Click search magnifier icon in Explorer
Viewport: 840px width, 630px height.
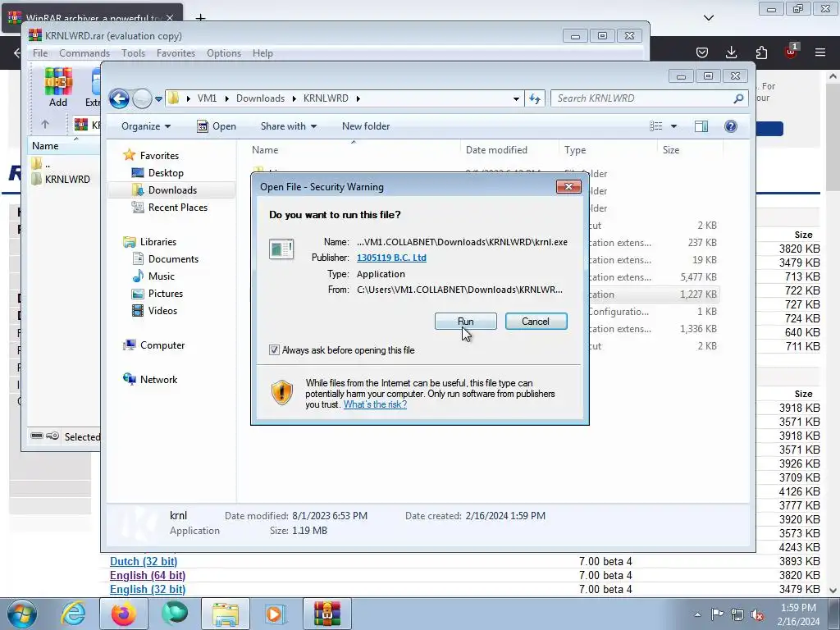(x=739, y=98)
